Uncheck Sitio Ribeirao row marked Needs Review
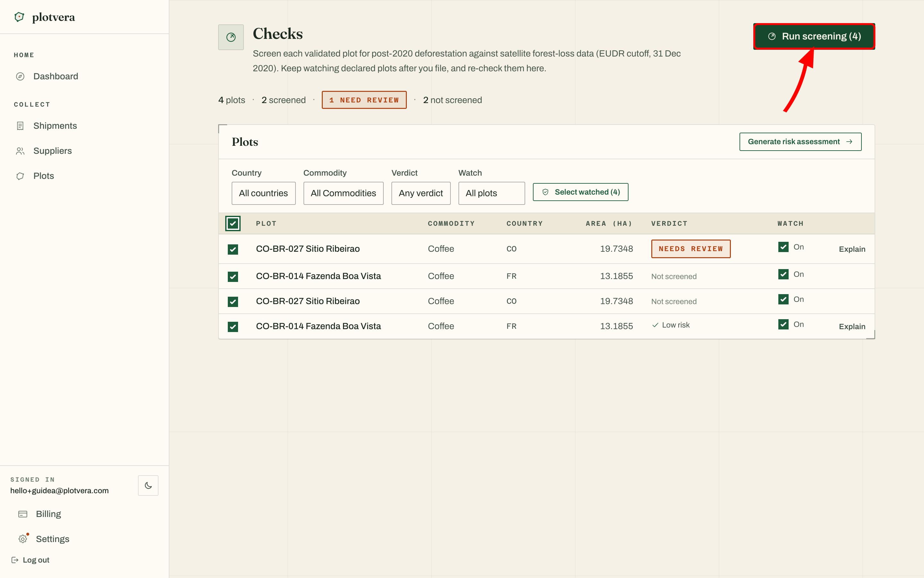Image resolution: width=924 pixels, height=578 pixels. 233,249
